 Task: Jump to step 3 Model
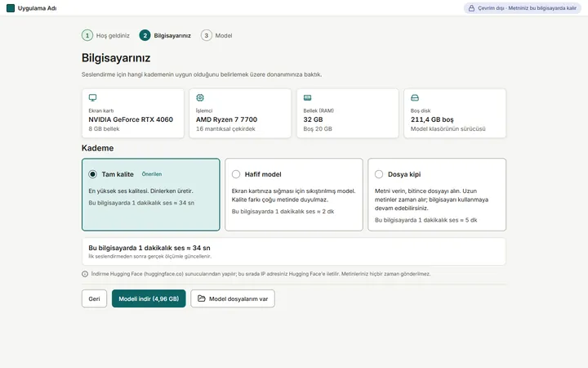[x=216, y=35]
